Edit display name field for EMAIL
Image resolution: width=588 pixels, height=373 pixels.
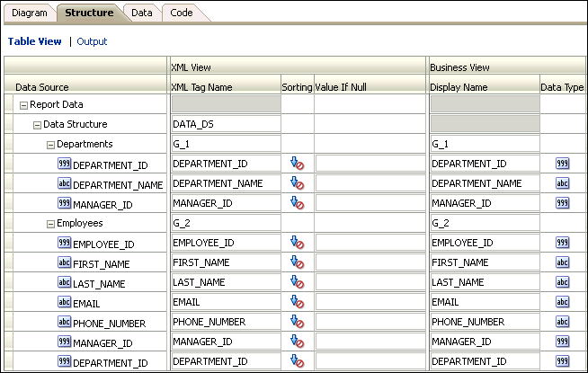(x=485, y=302)
